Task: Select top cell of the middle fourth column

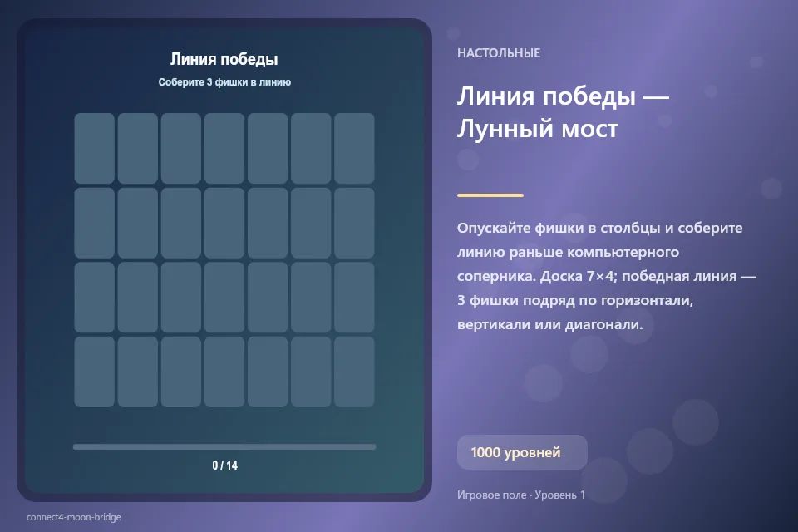Action: tap(224, 148)
